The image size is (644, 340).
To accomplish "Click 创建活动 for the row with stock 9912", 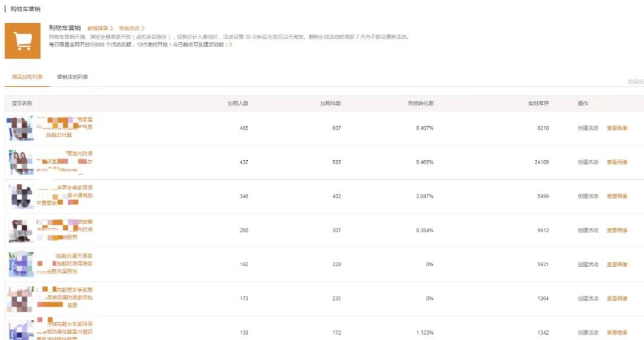I will 588,230.
